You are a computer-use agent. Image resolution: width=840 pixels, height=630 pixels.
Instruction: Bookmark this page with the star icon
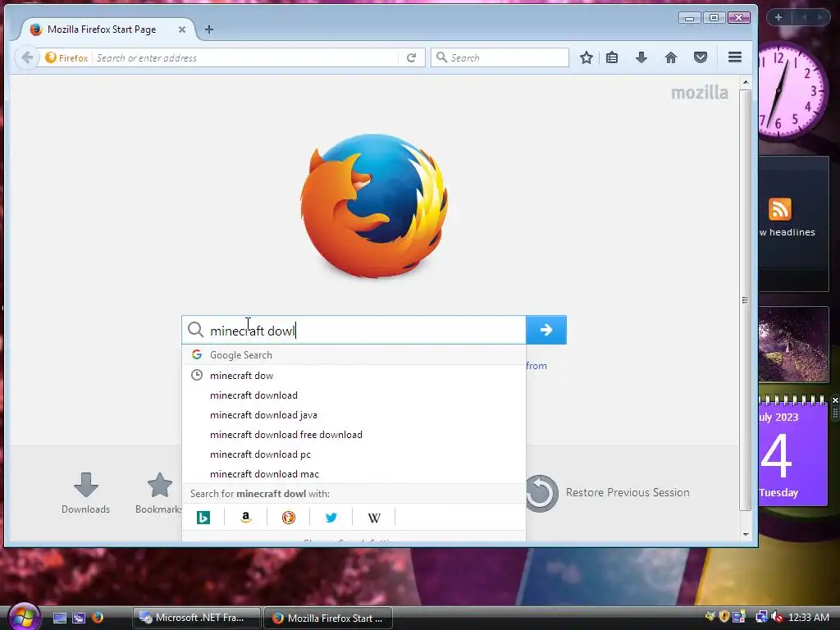click(x=586, y=57)
